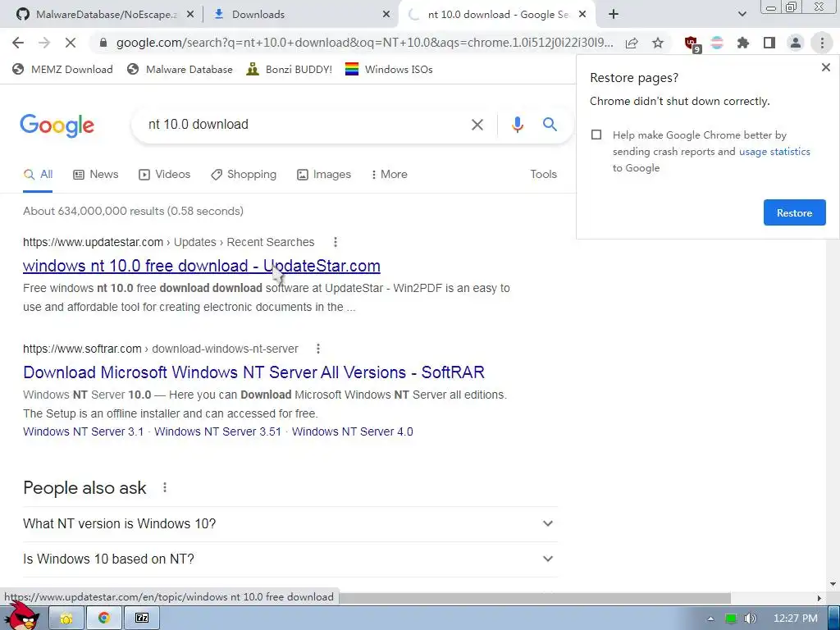Viewport: 840px width, 630px height.
Task: Select the Shopping search tab
Action: click(x=244, y=174)
